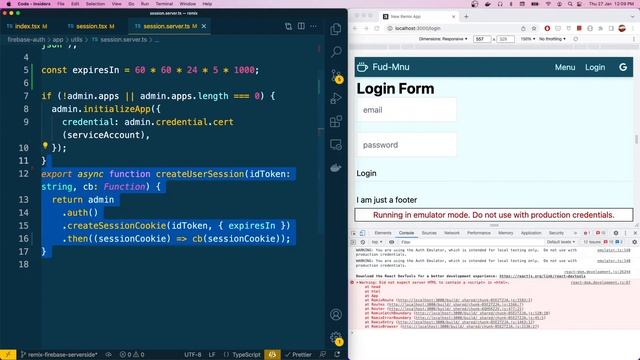The image size is (640, 360).
Task: Open the Search view in VS Code activity bar
Action: point(336,52)
